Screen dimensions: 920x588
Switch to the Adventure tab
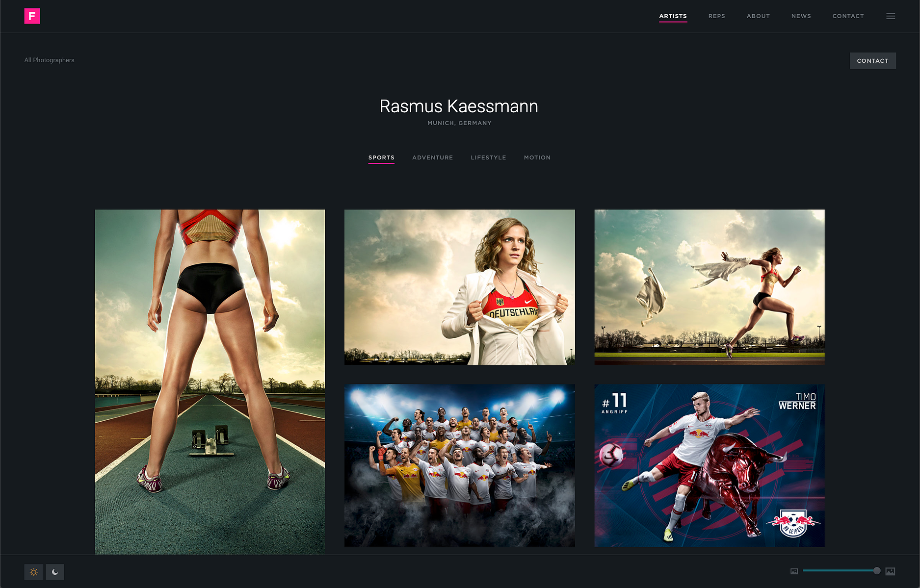[x=433, y=157]
